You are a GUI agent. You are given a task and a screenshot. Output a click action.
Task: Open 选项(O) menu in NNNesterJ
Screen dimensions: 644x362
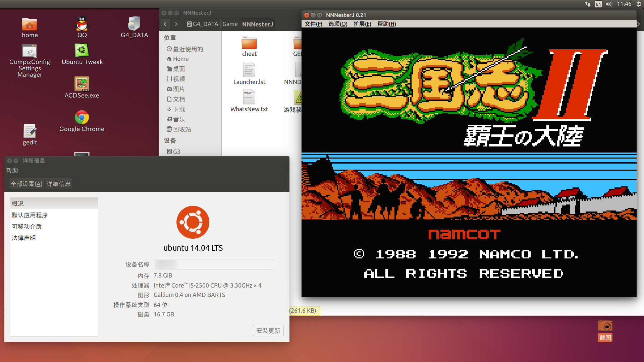point(338,24)
